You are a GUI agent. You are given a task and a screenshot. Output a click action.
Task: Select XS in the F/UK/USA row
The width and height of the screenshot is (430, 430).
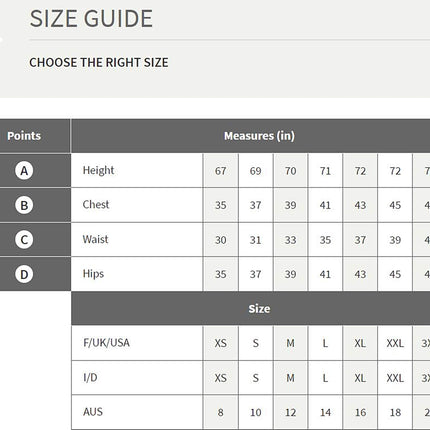click(221, 343)
